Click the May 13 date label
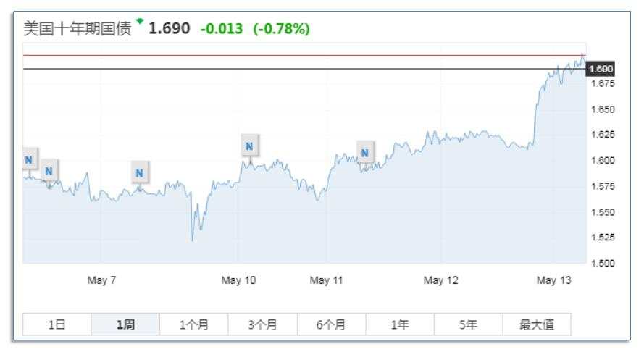 [x=553, y=280]
